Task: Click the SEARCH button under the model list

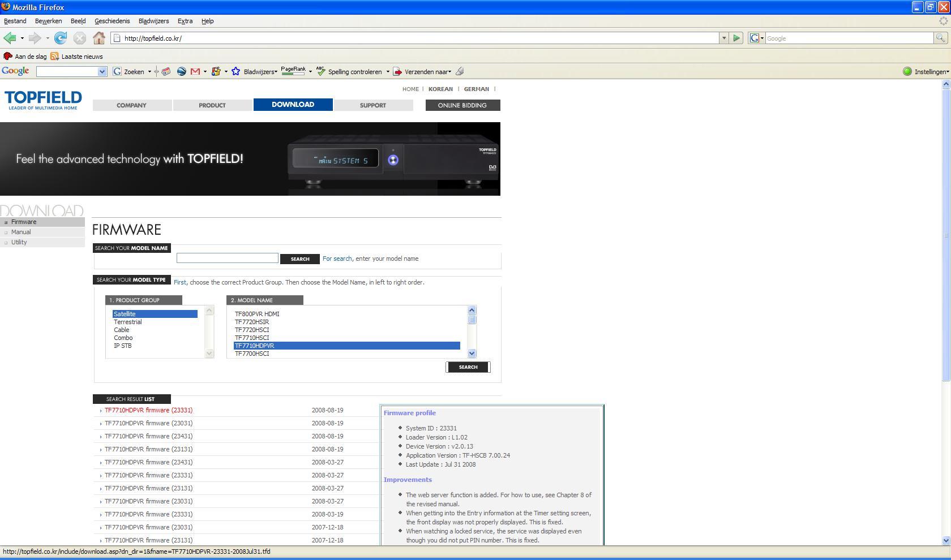Action: (468, 367)
